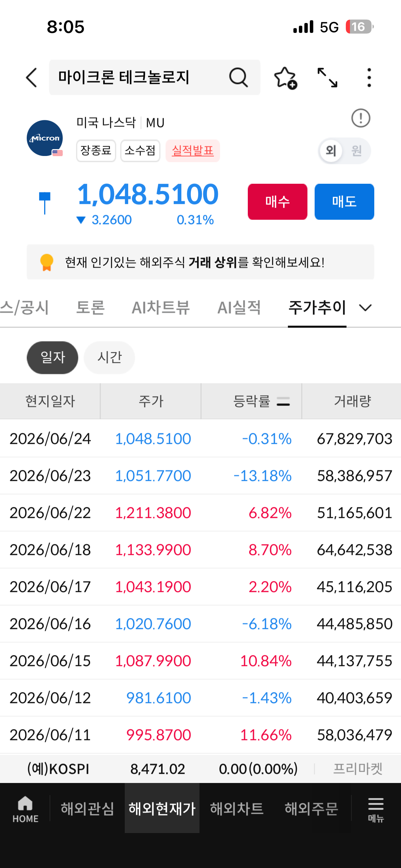Image resolution: width=401 pixels, height=868 pixels.
Task: Tap the 주가 column header
Action: click(151, 401)
